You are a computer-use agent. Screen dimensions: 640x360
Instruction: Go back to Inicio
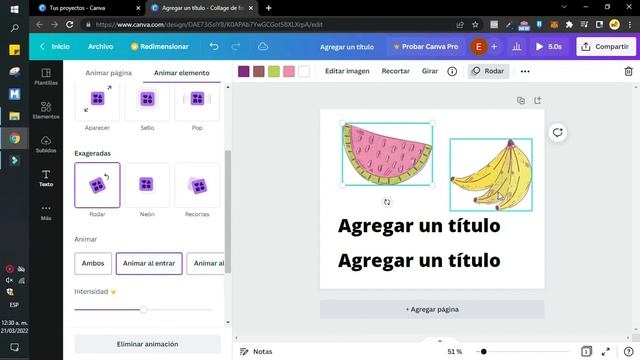pos(55,47)
